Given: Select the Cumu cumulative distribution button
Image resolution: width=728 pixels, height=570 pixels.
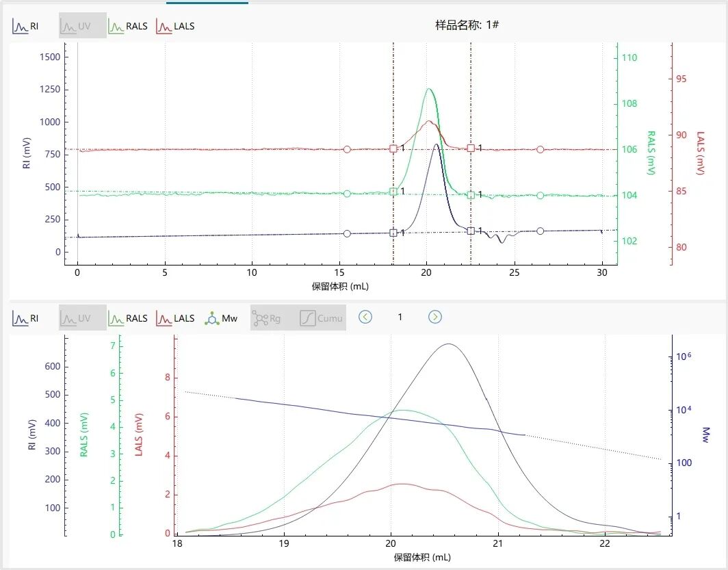Looking at the screenshot, I should pyautogui.click(x=322, y=318).
